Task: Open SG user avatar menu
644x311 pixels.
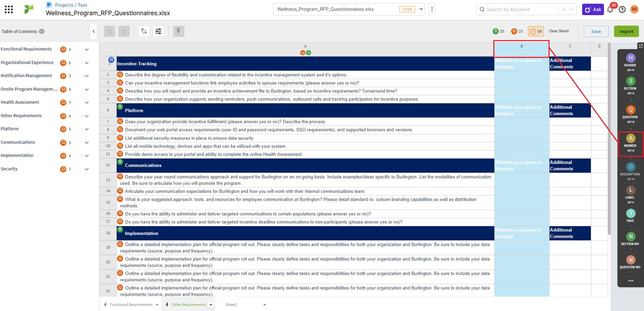Action: click(634, 9)
